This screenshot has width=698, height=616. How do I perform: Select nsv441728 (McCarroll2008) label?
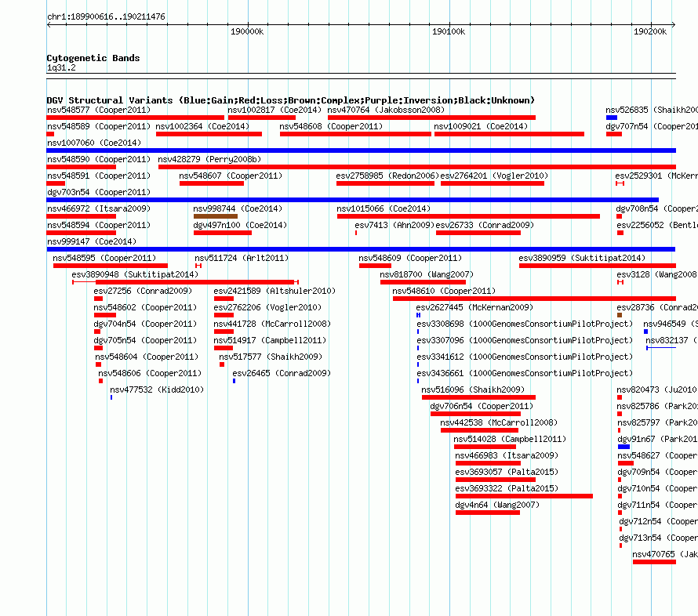272,324
